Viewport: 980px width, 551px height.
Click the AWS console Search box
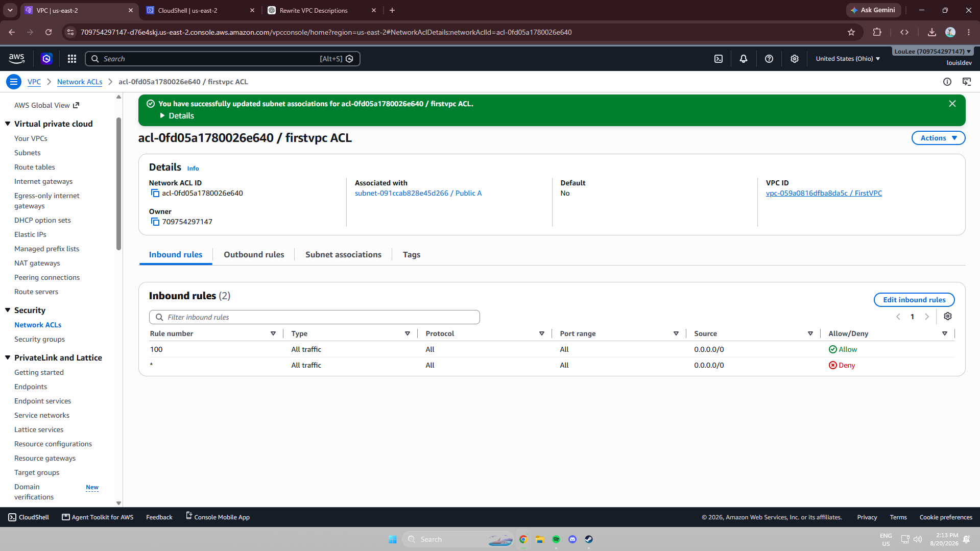pyautogui.click(x=222, y=59)
